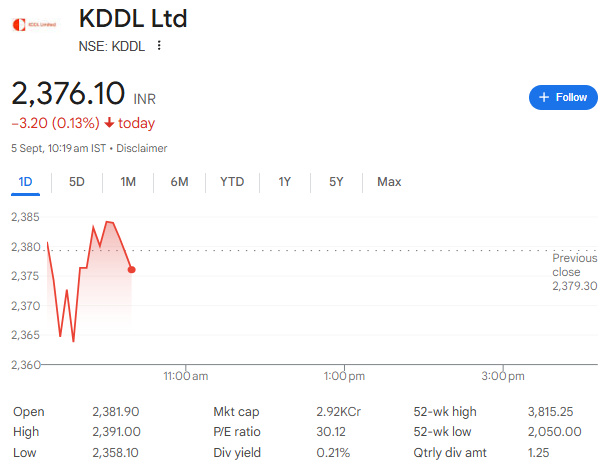Switch to the 5D chart tab

(x=77, y=182)
